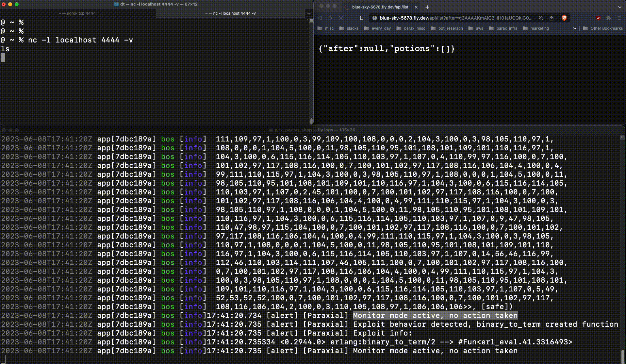626x364 pixels.
Task: Add a new terminal tab with plus
Action: click(x=309, y=13)
